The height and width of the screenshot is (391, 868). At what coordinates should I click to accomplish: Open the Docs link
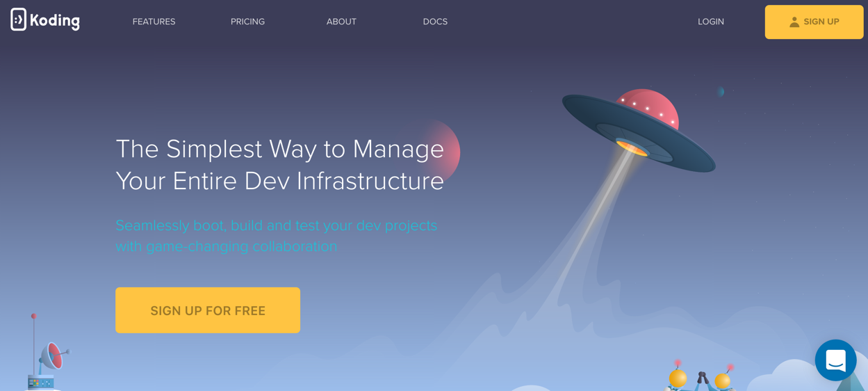[435, 22]
